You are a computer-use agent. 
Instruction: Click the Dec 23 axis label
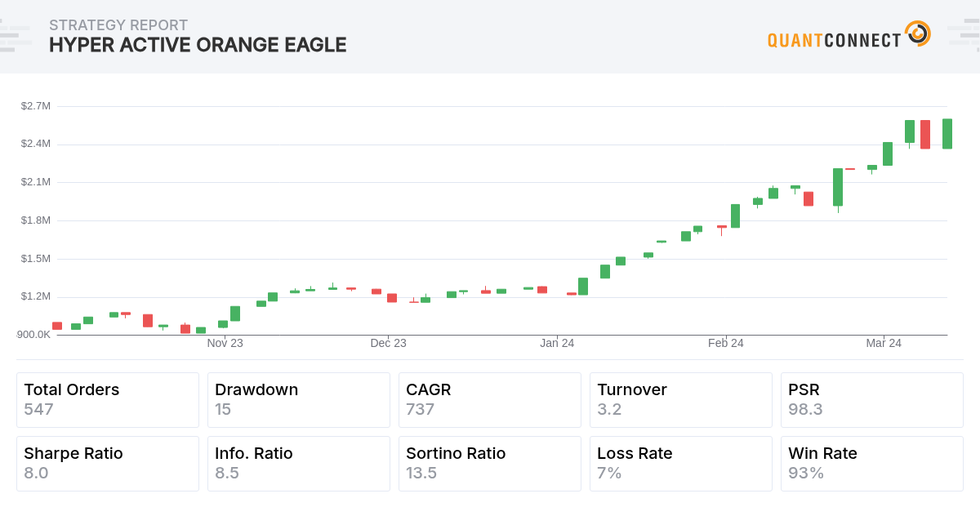[x=388, y=343]
